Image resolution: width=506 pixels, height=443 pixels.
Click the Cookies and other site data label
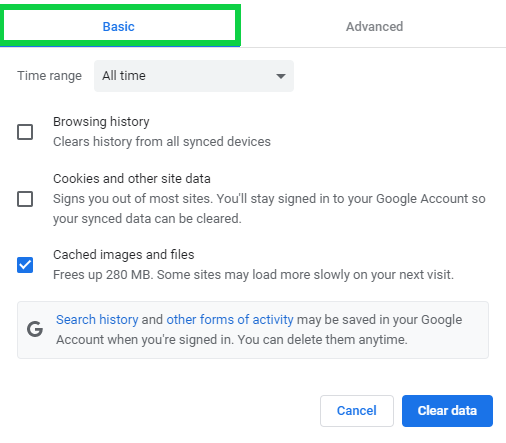click(132, 179)
